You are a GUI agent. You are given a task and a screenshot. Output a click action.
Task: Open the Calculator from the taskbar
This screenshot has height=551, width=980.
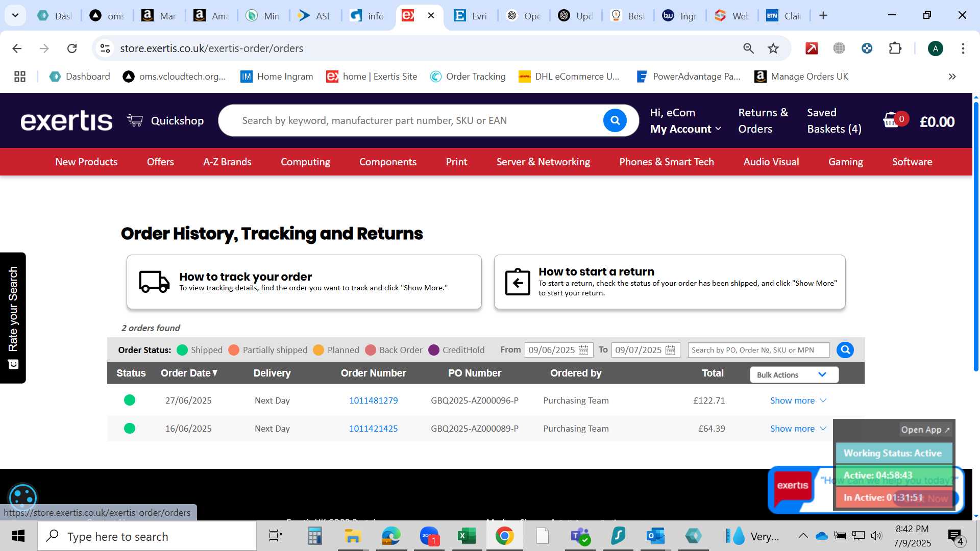314,536
